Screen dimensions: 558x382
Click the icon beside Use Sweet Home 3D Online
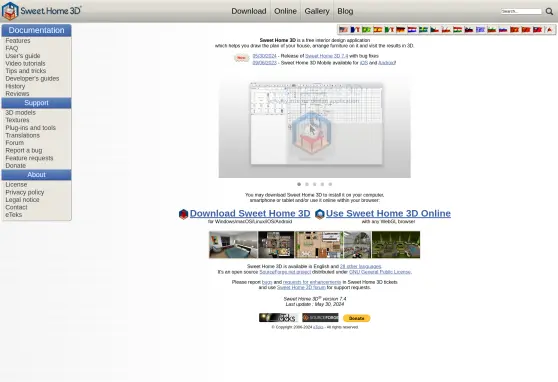pyautogui.click(x=320, y=214)
